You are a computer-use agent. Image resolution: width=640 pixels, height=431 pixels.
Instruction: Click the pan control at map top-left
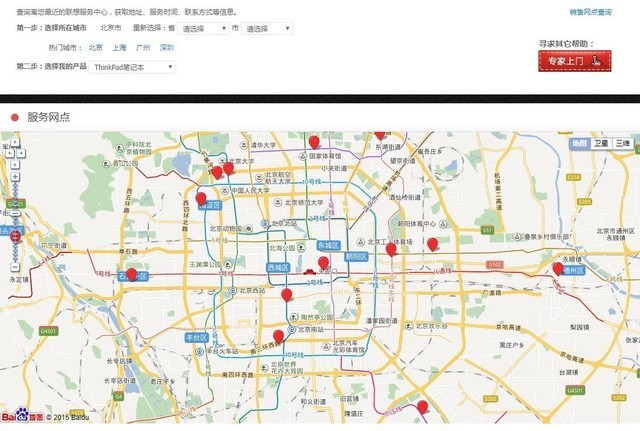[x=14, y=153]
